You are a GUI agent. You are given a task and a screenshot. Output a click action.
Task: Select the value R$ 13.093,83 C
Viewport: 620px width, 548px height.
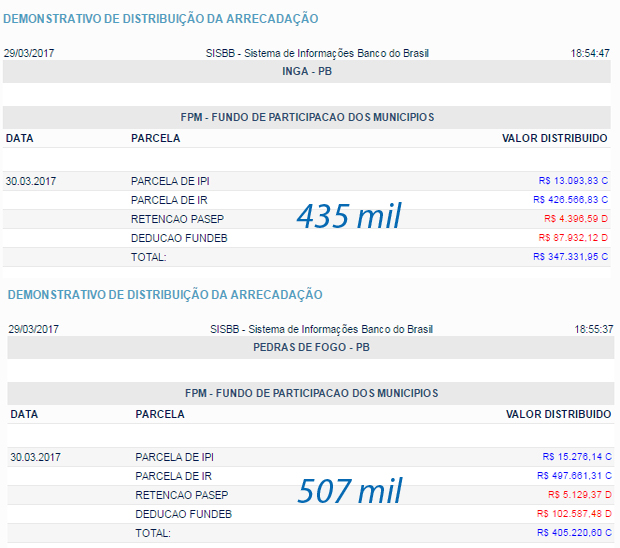tap(573, 181)
